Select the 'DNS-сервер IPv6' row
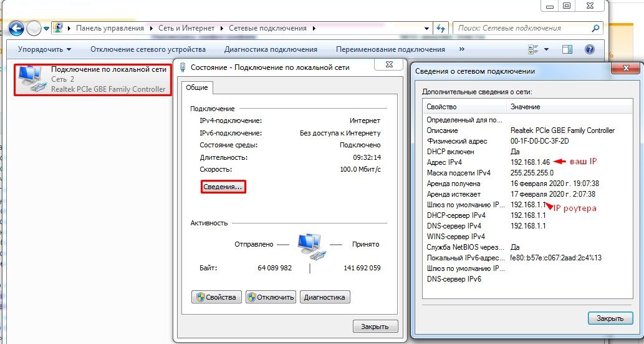The width and height of the screenshot is (644, 344). click(x=527, y=279)
